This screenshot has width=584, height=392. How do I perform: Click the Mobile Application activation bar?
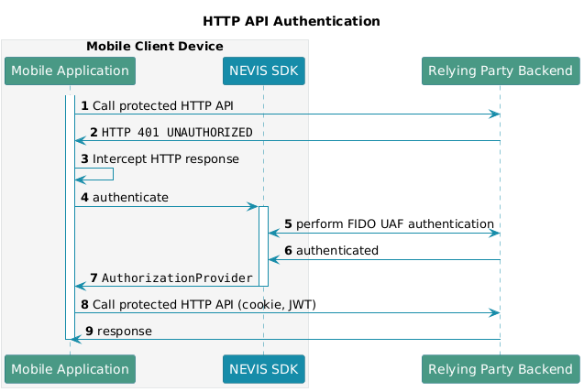(70, 217)
